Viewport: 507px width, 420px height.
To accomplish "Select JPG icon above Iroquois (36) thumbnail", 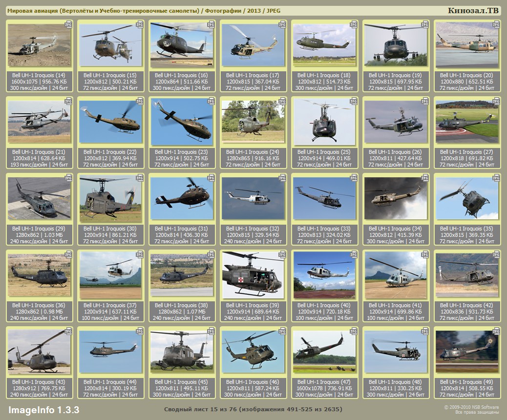I will 68,254.
